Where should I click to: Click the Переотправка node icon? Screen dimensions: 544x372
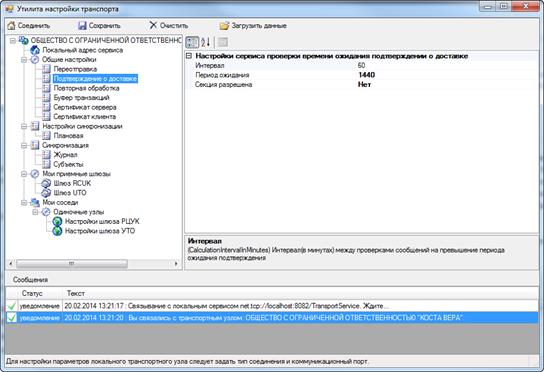(x=46, y=69)
